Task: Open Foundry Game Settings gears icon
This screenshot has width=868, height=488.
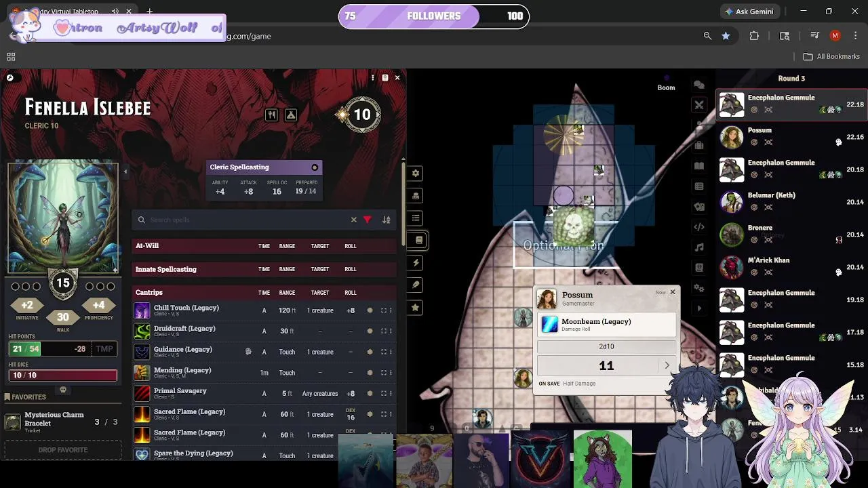Action: tap(699, 288)
